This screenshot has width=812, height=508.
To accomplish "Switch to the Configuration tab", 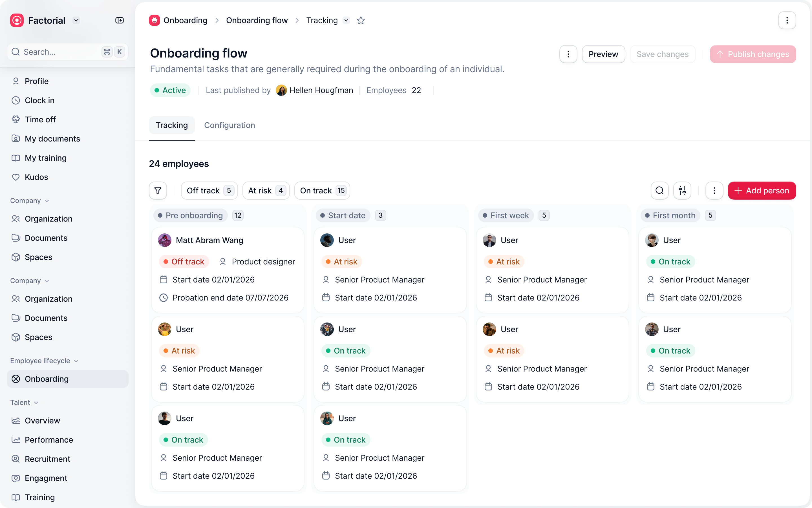I will [230, 125].
